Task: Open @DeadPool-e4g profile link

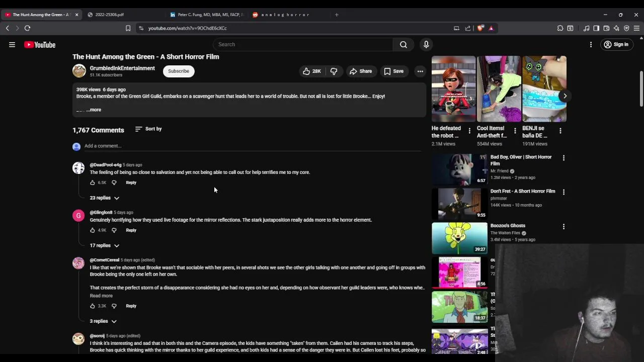Action: (x=106, y=165)
